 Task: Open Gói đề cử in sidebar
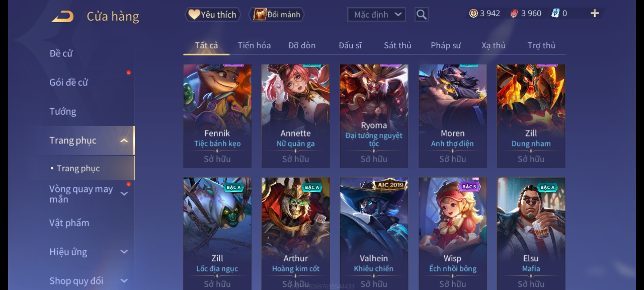[x=69, y=82]
